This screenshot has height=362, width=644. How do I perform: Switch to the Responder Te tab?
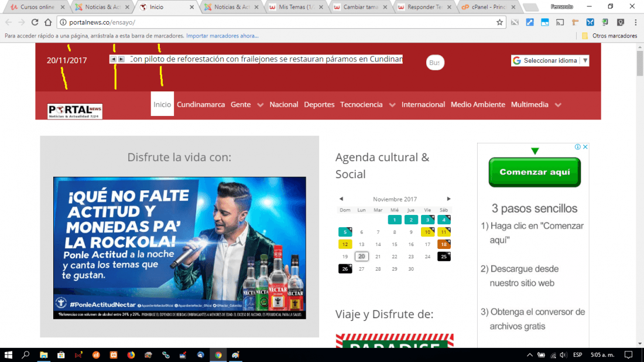[424, 7]
